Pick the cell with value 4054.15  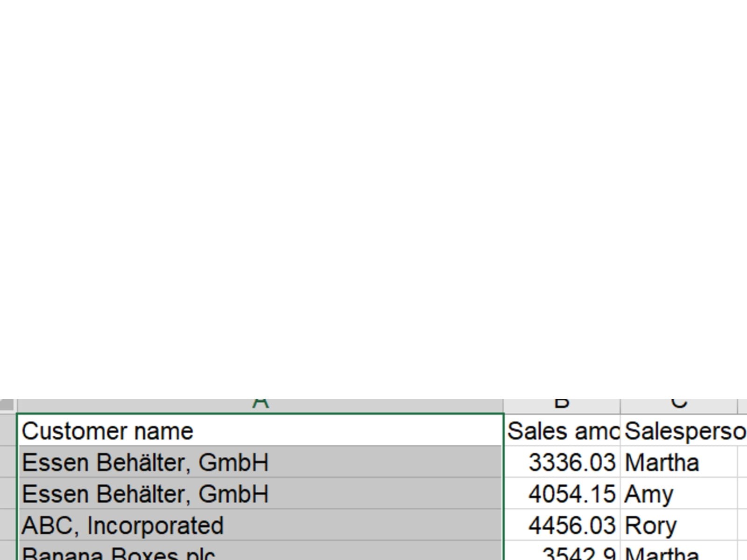tap(562, 493)
